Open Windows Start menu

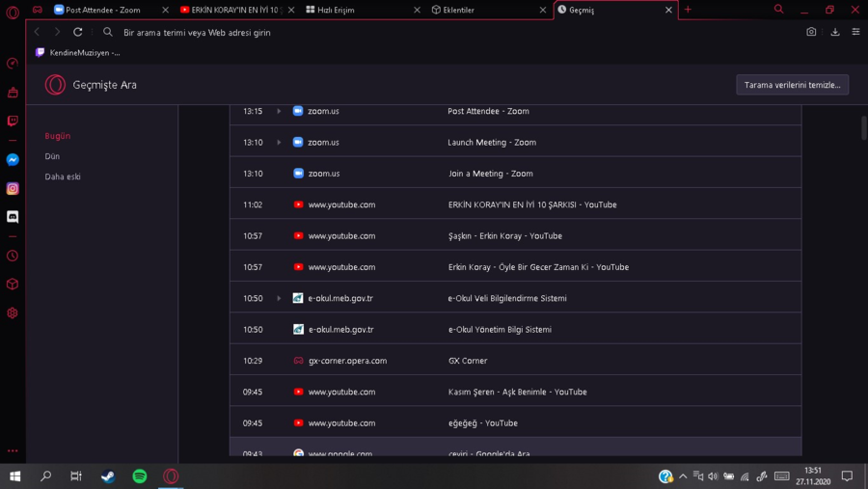(14, 476)
